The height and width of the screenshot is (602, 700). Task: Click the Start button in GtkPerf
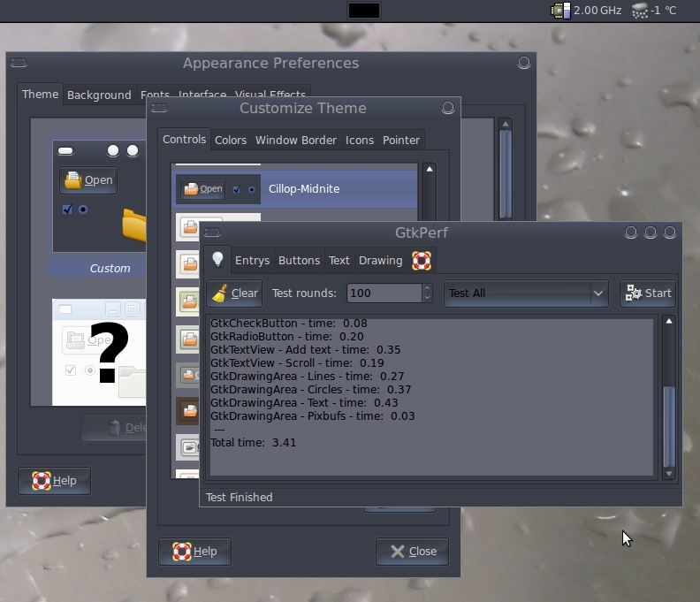point(648,293)
